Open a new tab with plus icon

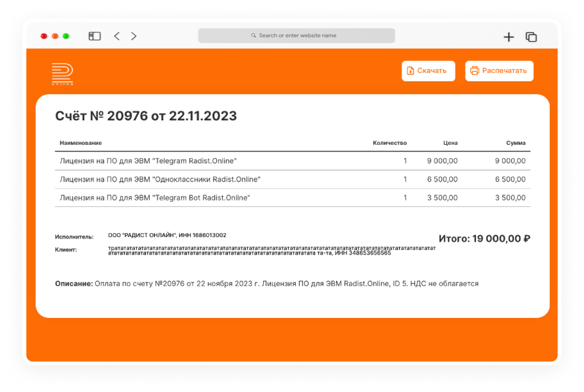508,37
